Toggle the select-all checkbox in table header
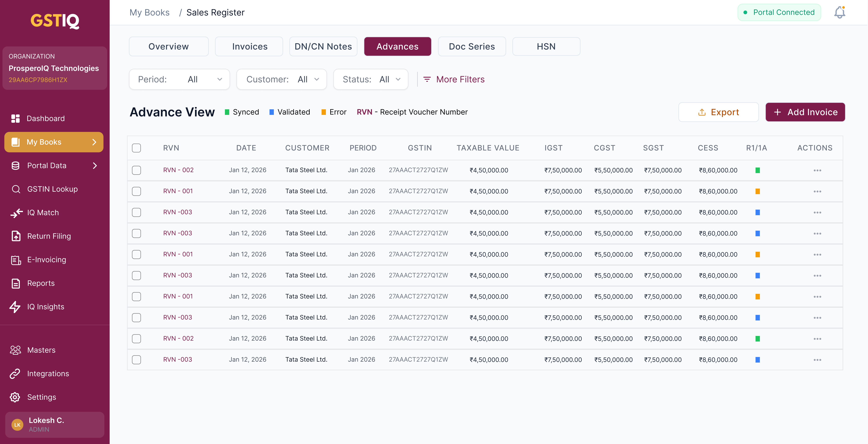 (x=136, y=148)
